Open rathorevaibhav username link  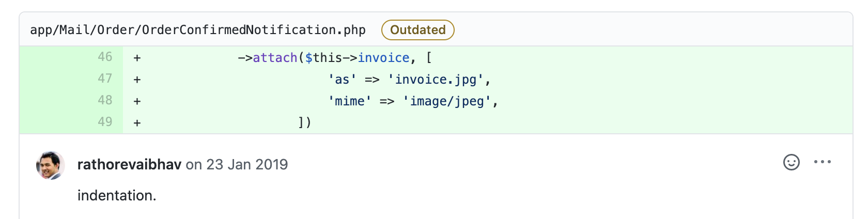(x=129, y=165)
